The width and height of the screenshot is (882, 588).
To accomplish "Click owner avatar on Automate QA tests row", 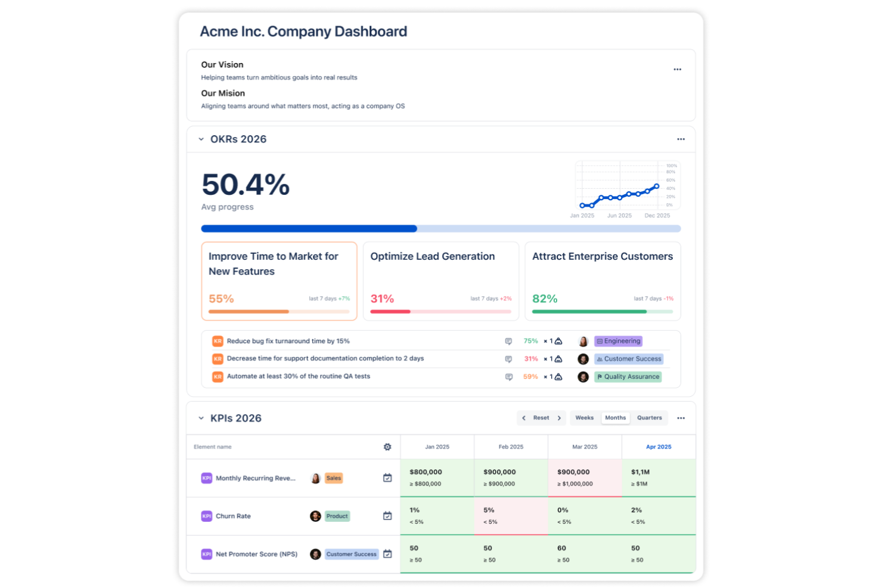I will click(x=583, y=377).
